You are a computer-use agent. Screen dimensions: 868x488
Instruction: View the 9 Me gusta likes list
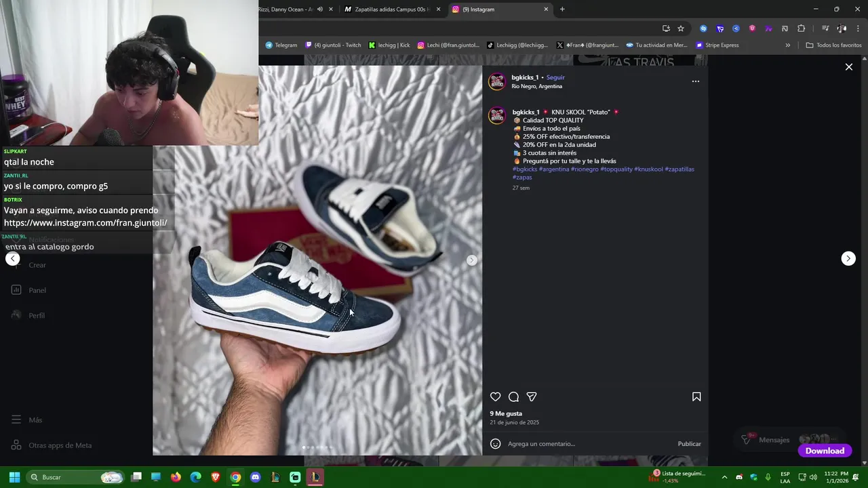(x=506, y=413)
